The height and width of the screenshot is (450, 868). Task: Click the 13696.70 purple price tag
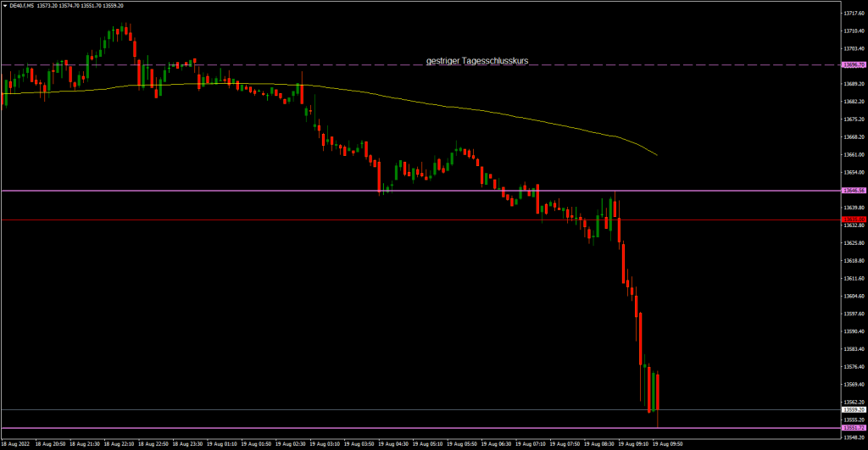853,64
